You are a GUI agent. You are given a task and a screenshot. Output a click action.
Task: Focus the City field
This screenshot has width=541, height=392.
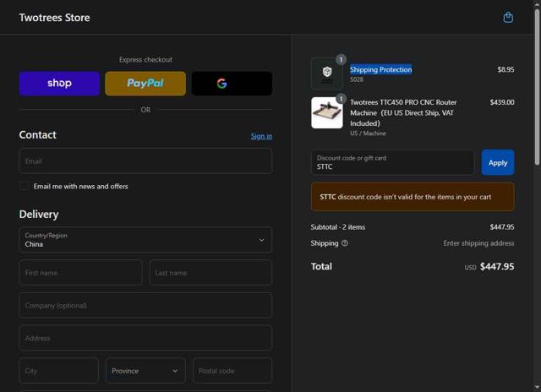(59, 371)
